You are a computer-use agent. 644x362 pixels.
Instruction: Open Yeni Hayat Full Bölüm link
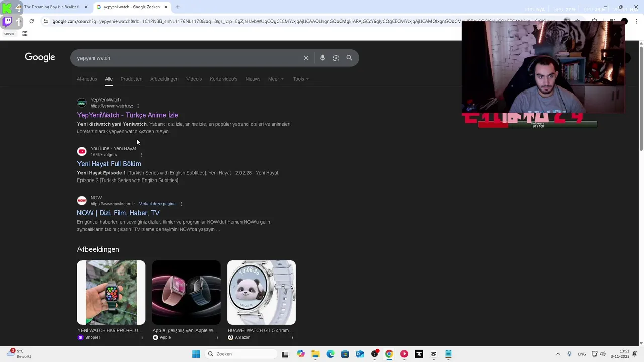point(109,164)
